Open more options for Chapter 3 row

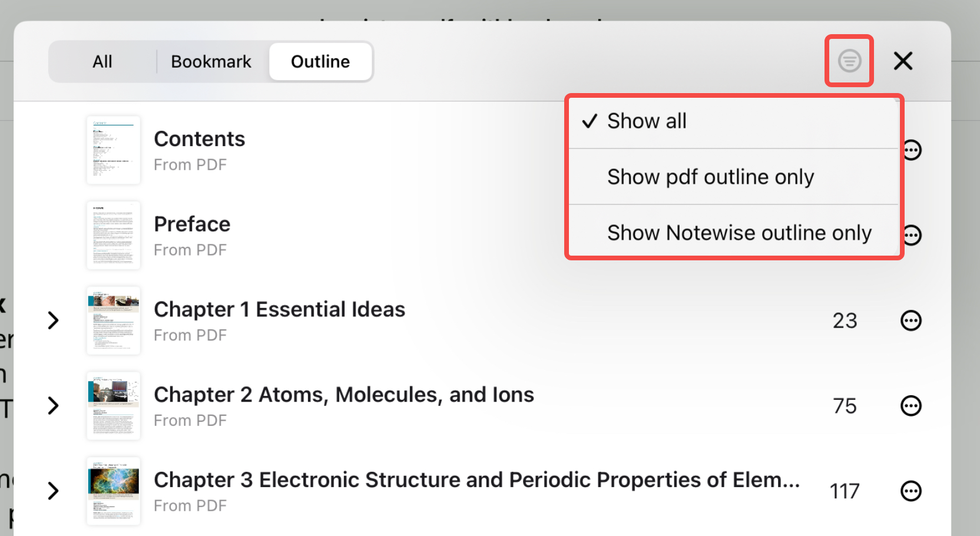tap(911, 491)
